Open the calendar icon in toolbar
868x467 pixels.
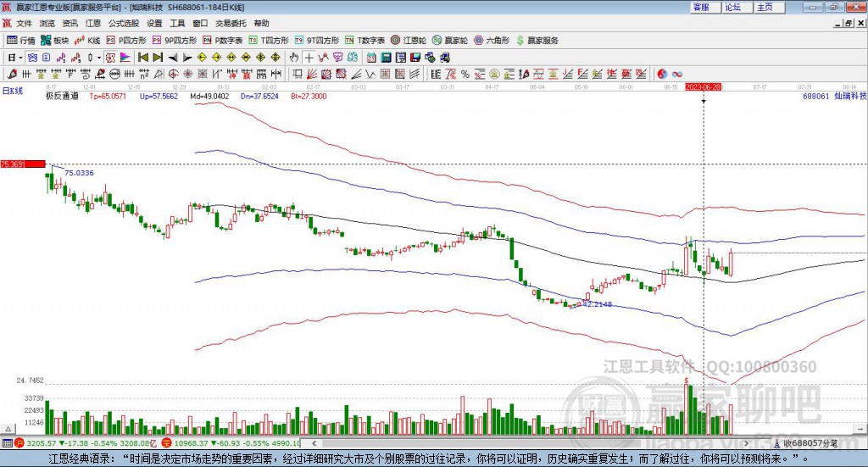coord(371,58)
